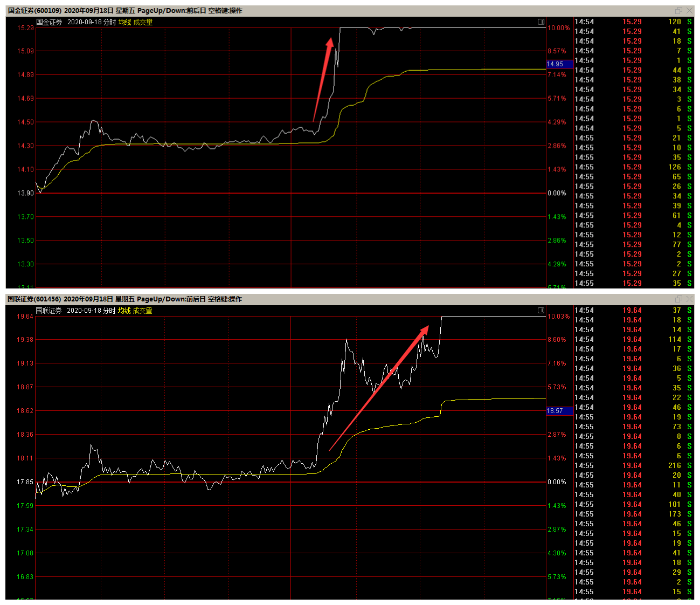Click the 18.62 price axis label
This screenshot has height=605, width=700.
[25, 411]
